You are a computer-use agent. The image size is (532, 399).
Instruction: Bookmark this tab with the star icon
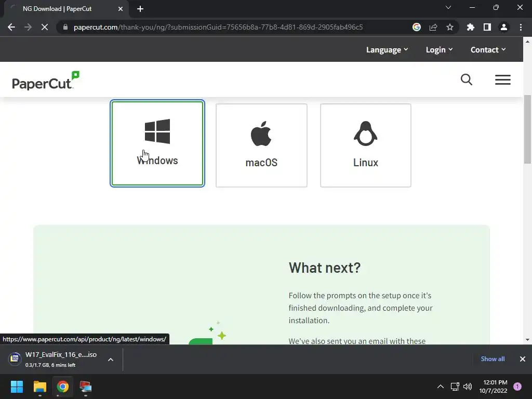tap(449, 27)
